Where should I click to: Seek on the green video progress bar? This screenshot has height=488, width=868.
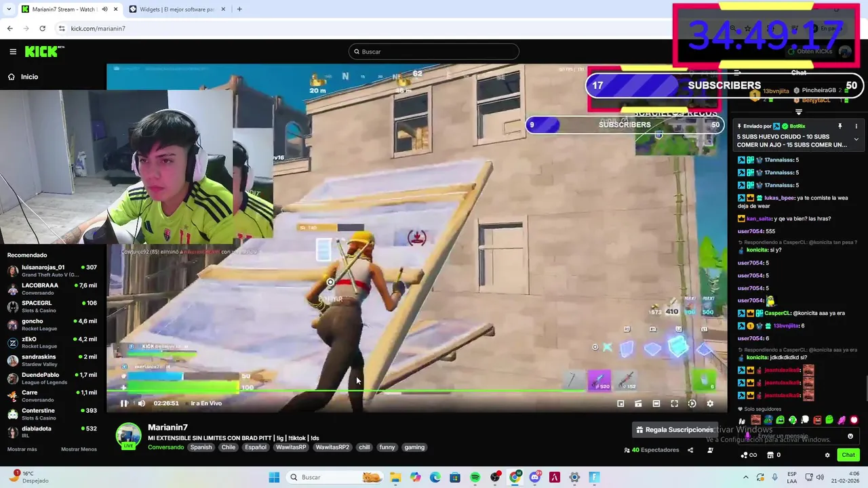417,391
